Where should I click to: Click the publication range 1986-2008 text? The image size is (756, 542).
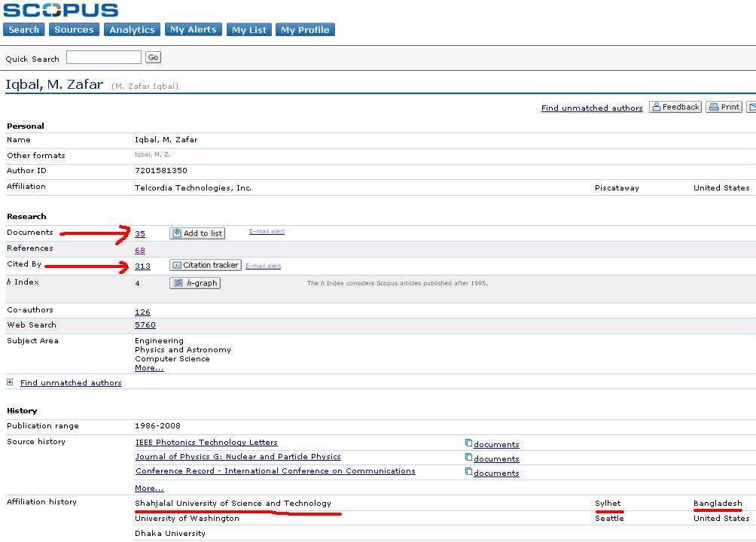[x=157, y=426]
